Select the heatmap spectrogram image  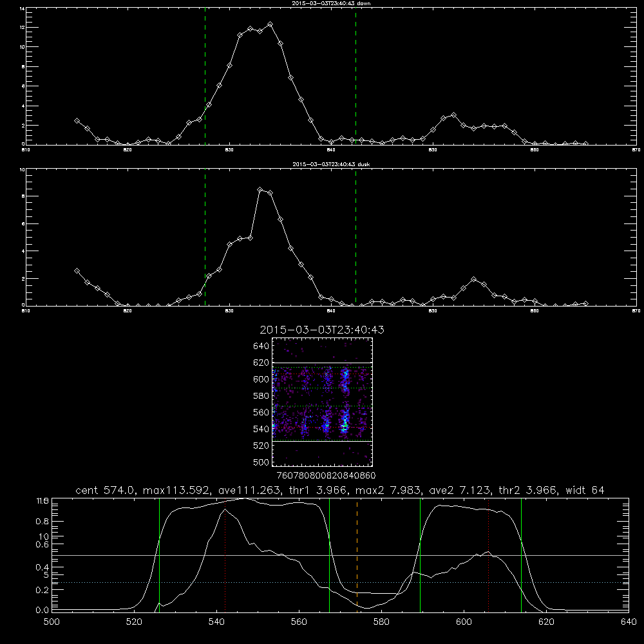322,402
